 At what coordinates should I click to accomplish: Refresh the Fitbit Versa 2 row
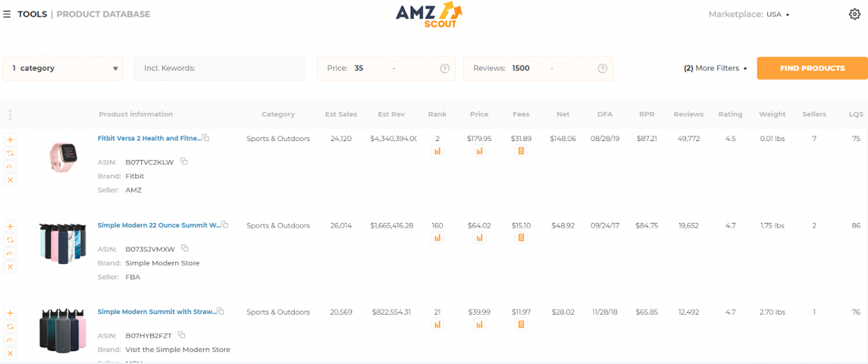(10, 153)
